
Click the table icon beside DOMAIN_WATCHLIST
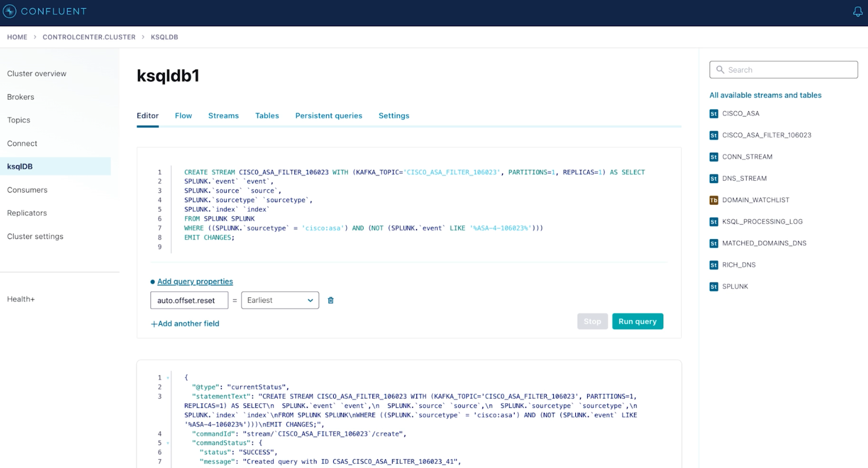coord(714,200)
